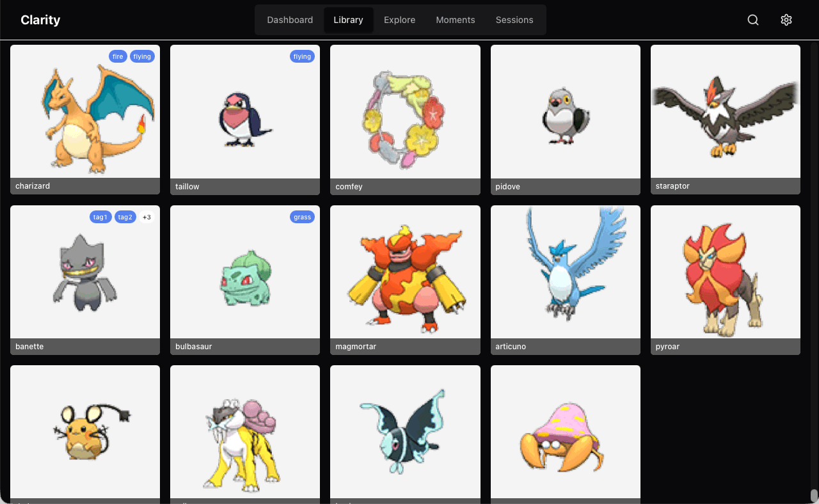Click the flying tag on taillow

pos(302,56)
